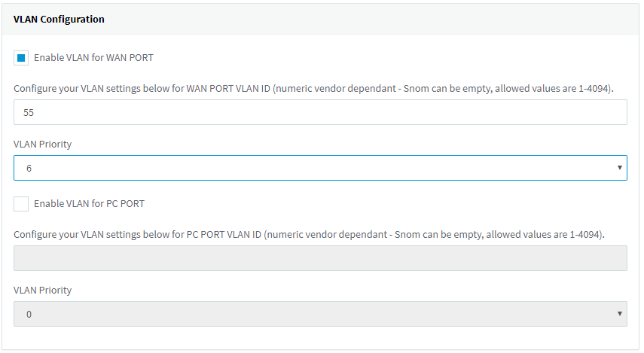Focus the WAN PORT VLAN ID input field
This screenshot has width=644, height=353.
coord(320,113)
